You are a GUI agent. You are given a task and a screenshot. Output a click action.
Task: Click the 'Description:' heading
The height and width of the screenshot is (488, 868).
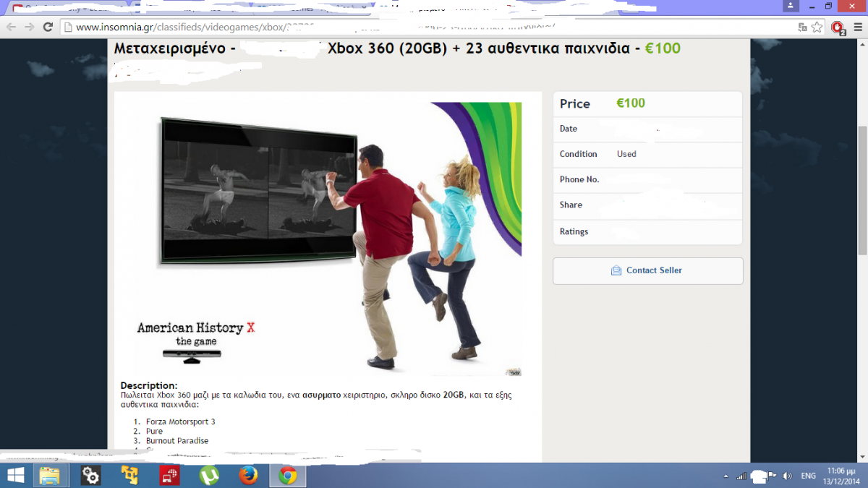click(149, 385)
